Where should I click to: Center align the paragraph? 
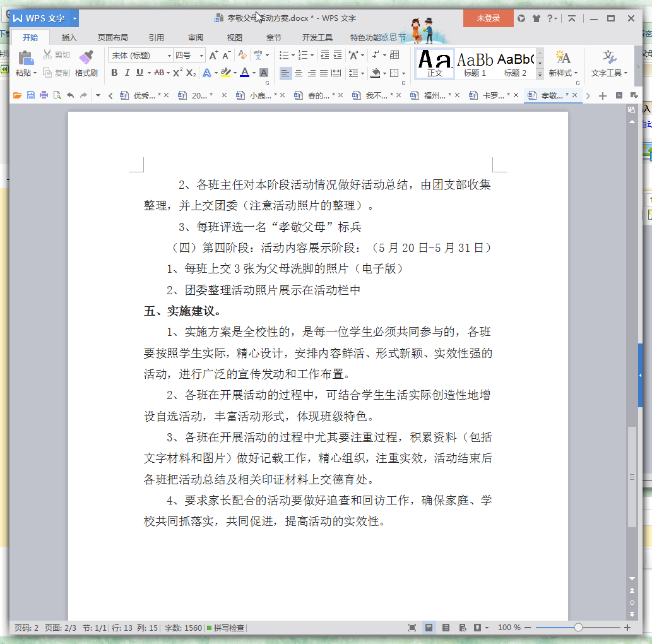click(x=299, y=73)
